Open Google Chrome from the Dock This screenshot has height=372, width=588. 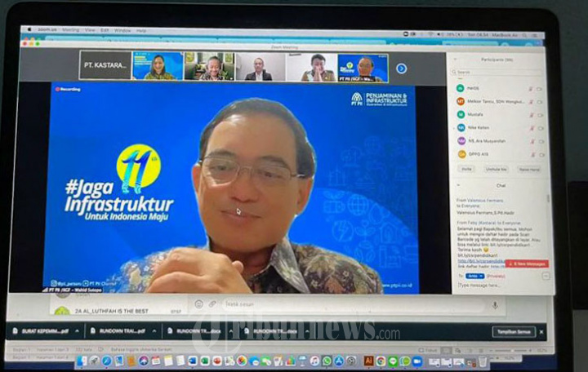click(x=381, y=361)
